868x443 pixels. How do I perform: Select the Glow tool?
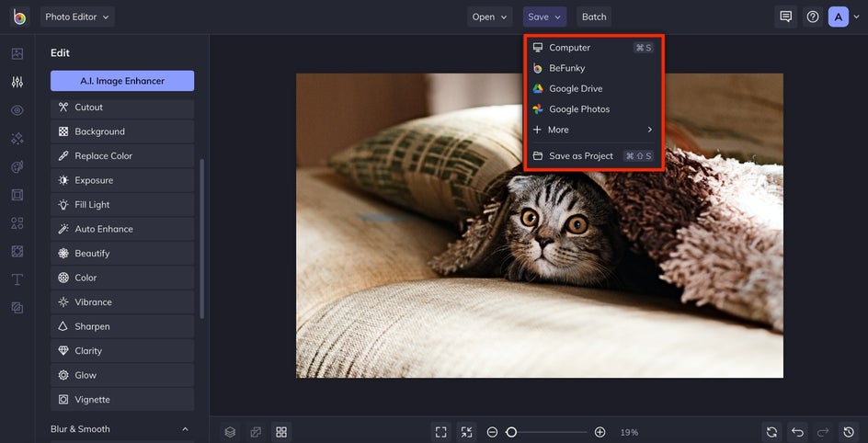coord(122,375)
